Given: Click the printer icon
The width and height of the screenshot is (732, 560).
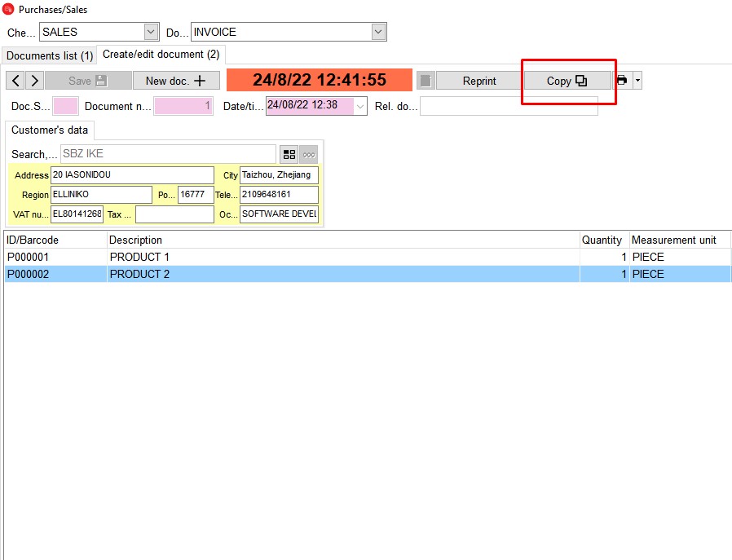Looking at the screenshot, I should coord(622,81).
